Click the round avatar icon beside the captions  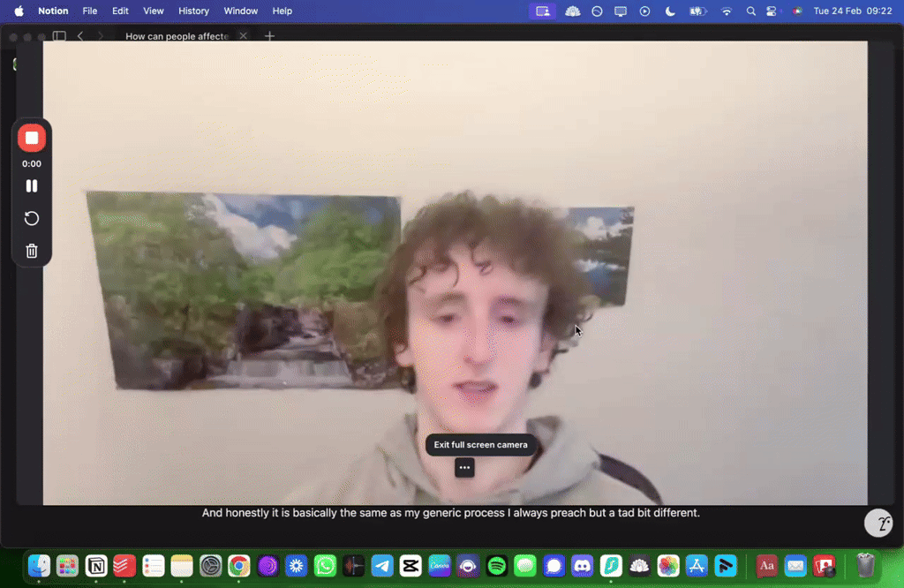(x=878, y=524)
